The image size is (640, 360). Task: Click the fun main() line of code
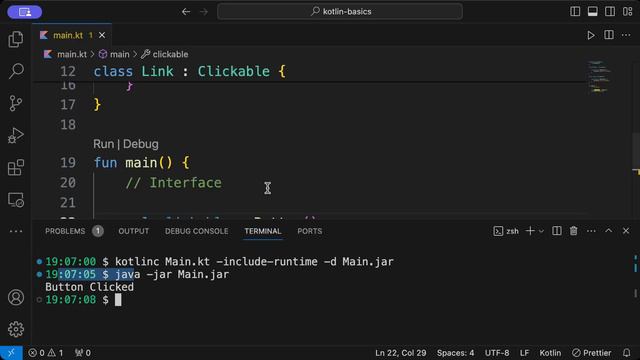142,163
